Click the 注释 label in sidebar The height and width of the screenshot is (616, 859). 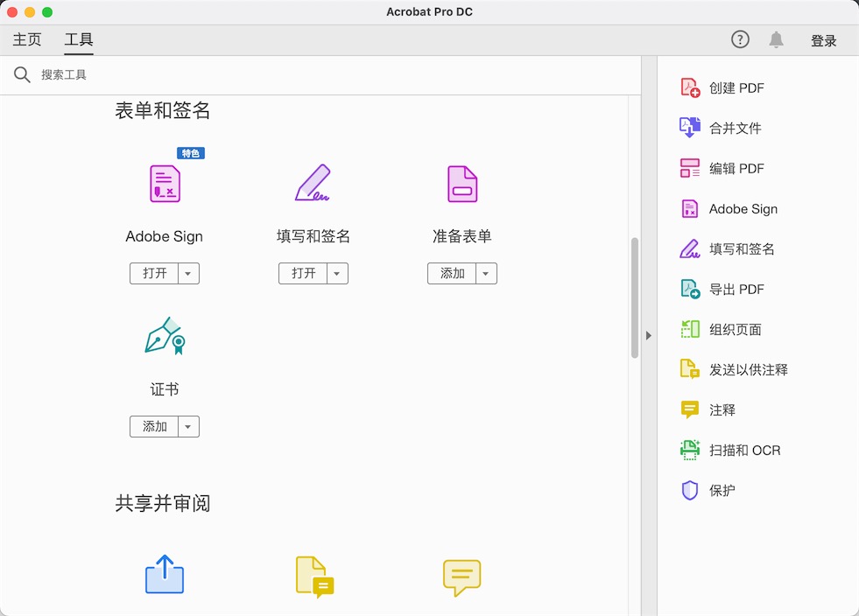coord(722,410)
